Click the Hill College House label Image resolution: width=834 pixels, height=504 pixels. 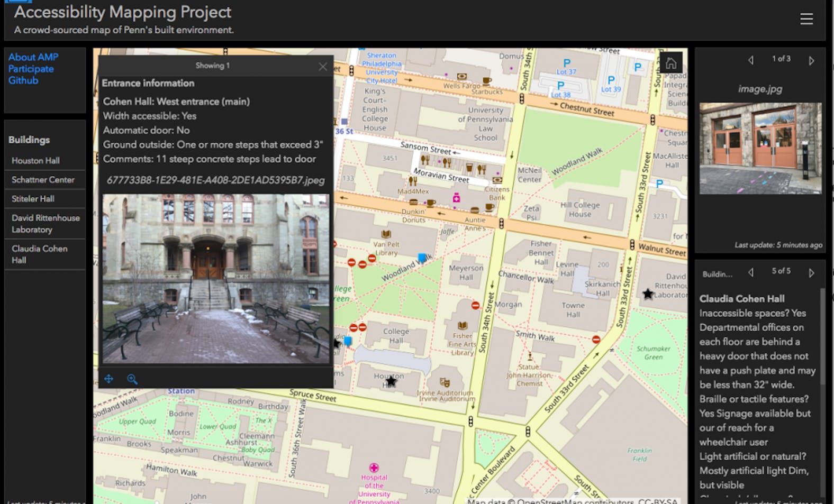point(580,209)
